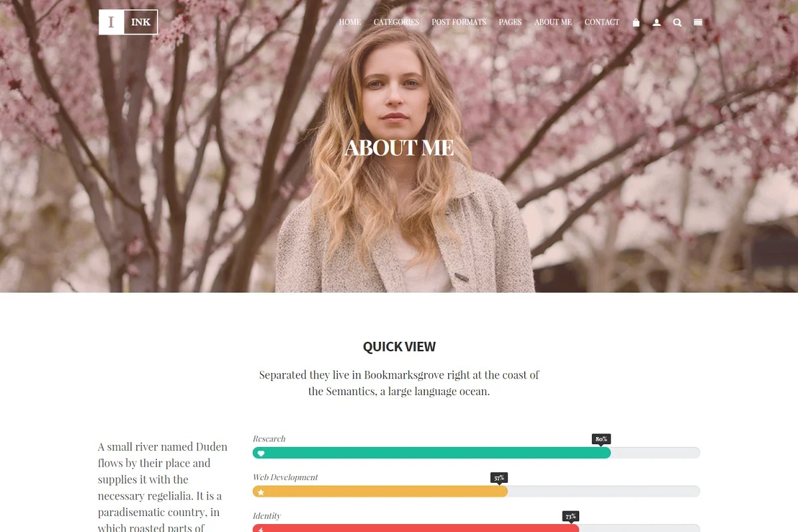
Task: Click the 73% Identity marker
Action: 571,516
